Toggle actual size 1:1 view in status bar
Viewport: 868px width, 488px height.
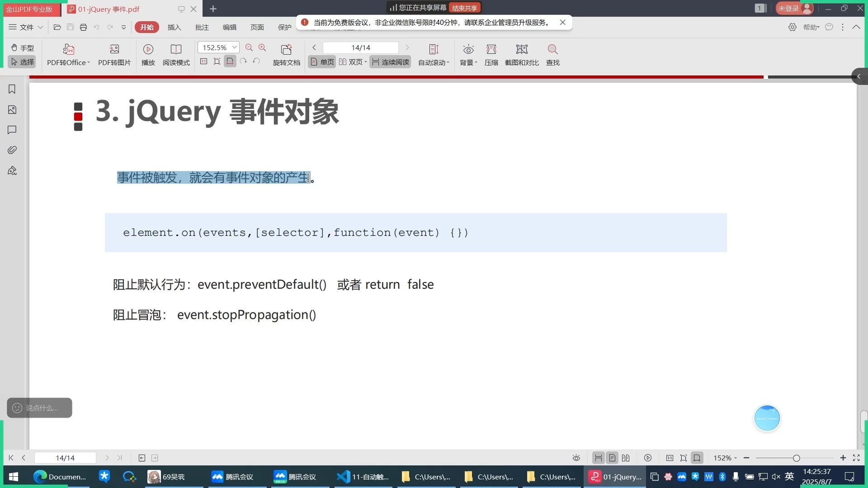point(670,458)
